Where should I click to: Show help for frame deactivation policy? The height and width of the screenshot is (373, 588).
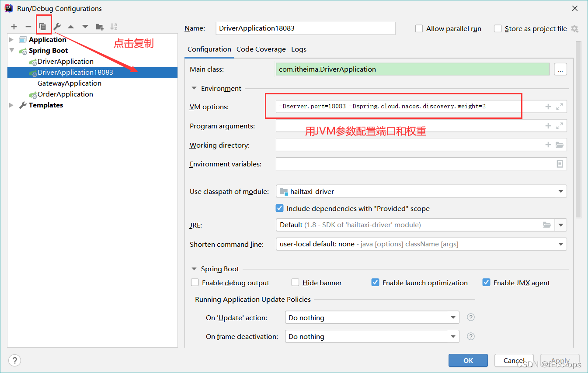pos(471,336)
